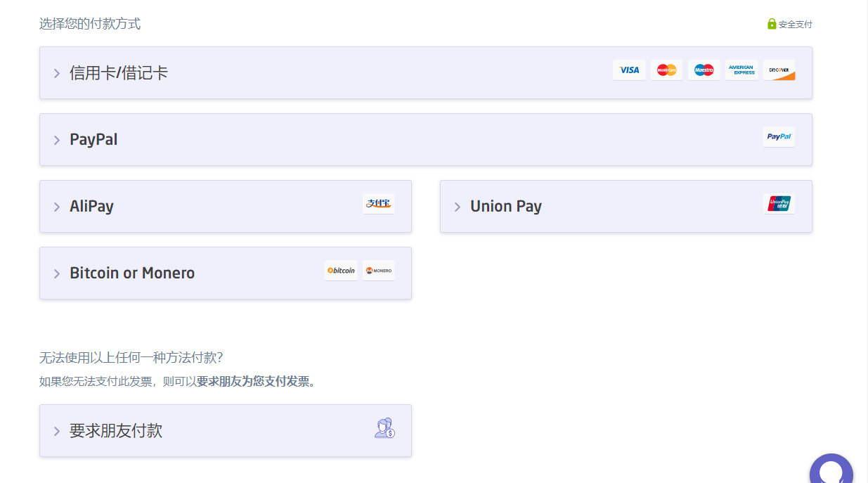
Task: Click the Alipay logo icon
Action: click(379, 203)
